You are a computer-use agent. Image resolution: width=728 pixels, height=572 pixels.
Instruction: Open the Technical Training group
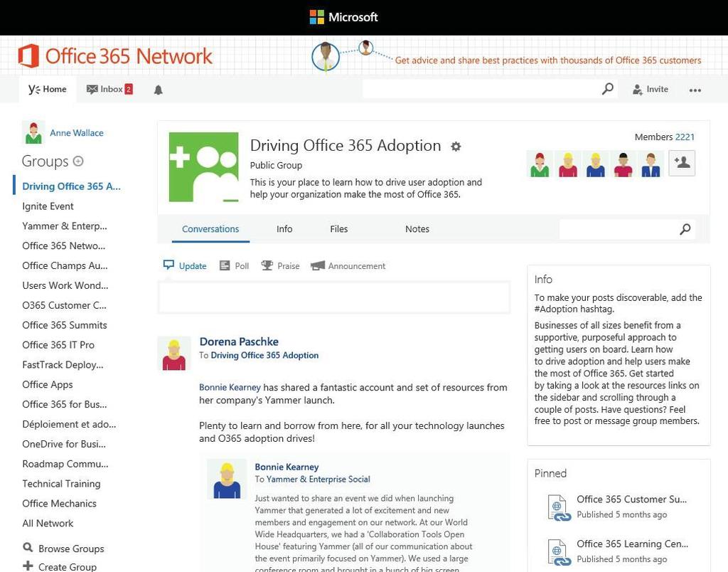point(61,484)
